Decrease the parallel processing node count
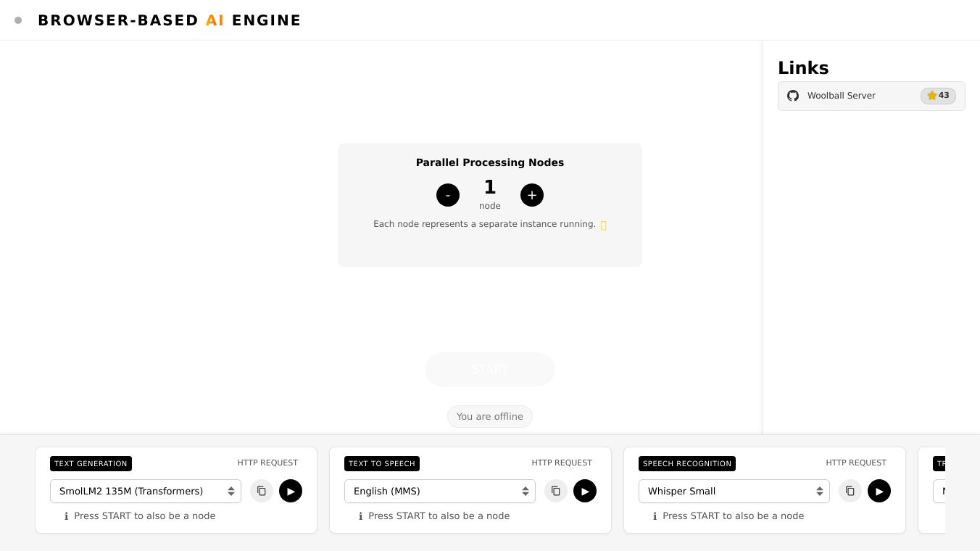 448,195
